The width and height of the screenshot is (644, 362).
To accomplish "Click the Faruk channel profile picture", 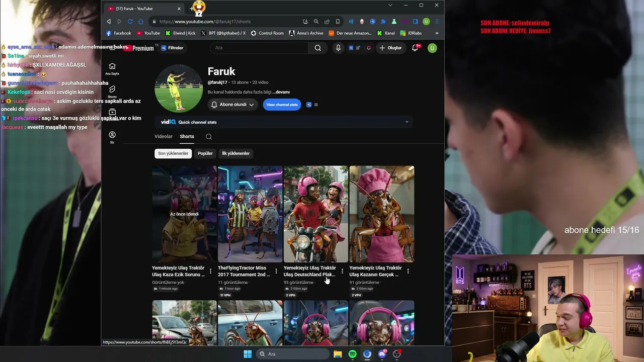I will coord(179,88).
